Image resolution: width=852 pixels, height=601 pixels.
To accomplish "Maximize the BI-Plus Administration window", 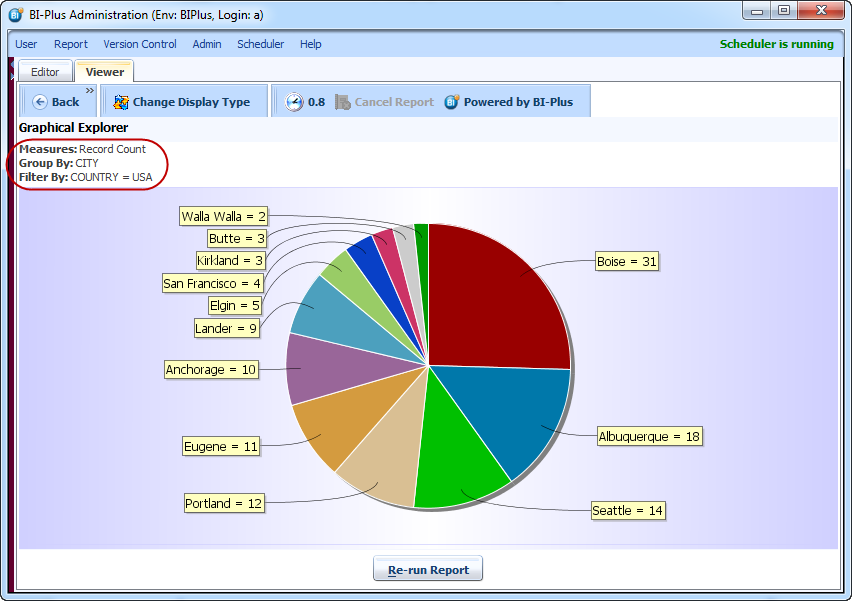I will tap(784, 11).
